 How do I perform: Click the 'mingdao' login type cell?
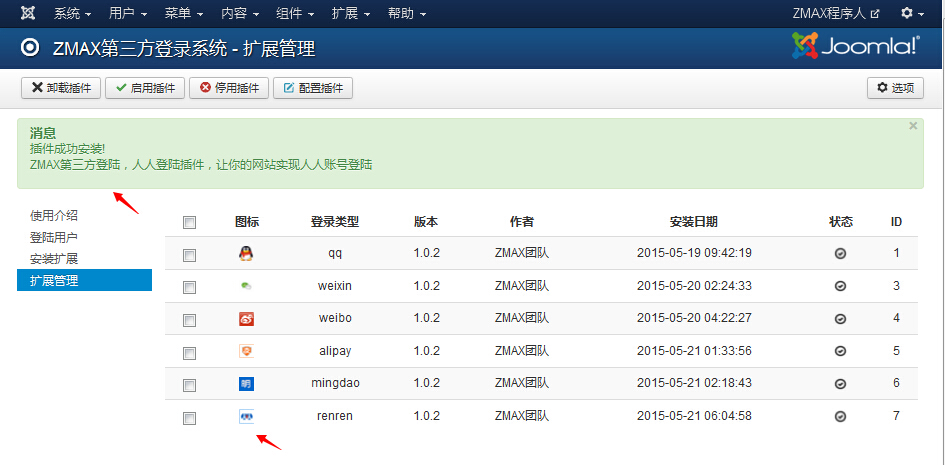[x=335, y=384]
